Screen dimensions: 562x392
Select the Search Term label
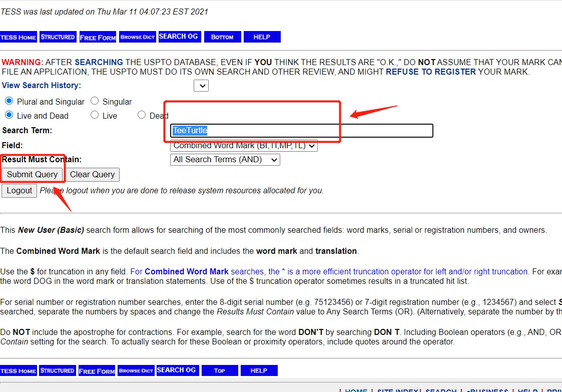(x=27, y=131)
